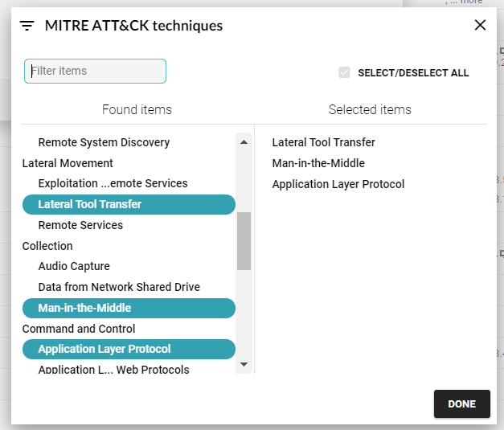Choose Remote System Discovery technique
Viewport: 504px width, 430px height.
(x=104, y=142)
